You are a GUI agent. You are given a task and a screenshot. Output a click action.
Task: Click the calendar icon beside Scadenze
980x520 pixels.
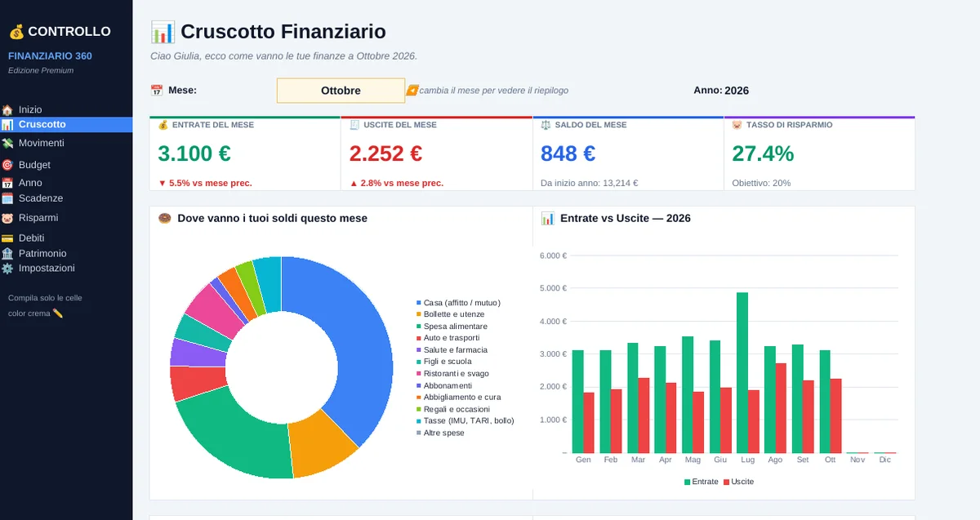(x=7, y=198)
